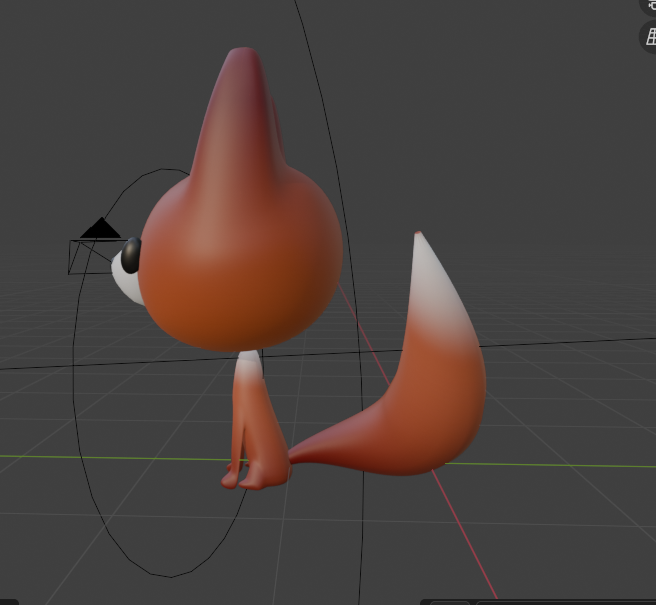Click the camera view toggle icon
Image resolution: width=656 pixels, height=605 pixels.
pos(650,5)
